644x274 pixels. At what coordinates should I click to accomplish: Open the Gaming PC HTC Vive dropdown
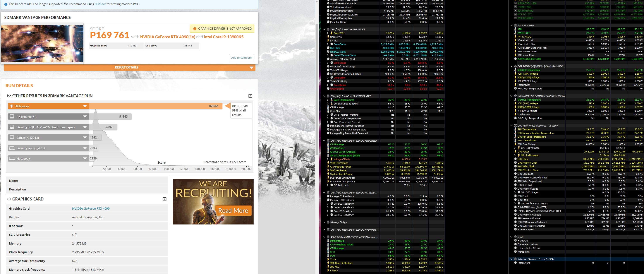tap(85, 127)
